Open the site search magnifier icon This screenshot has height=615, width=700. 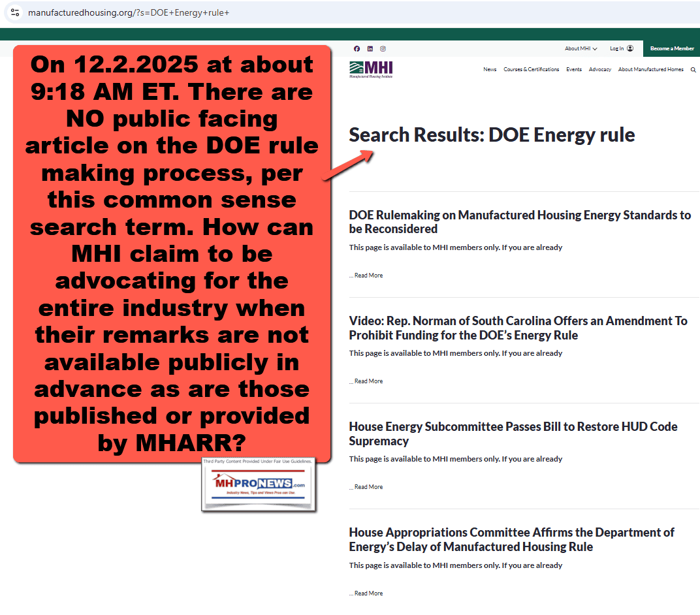tap(693, 69)
